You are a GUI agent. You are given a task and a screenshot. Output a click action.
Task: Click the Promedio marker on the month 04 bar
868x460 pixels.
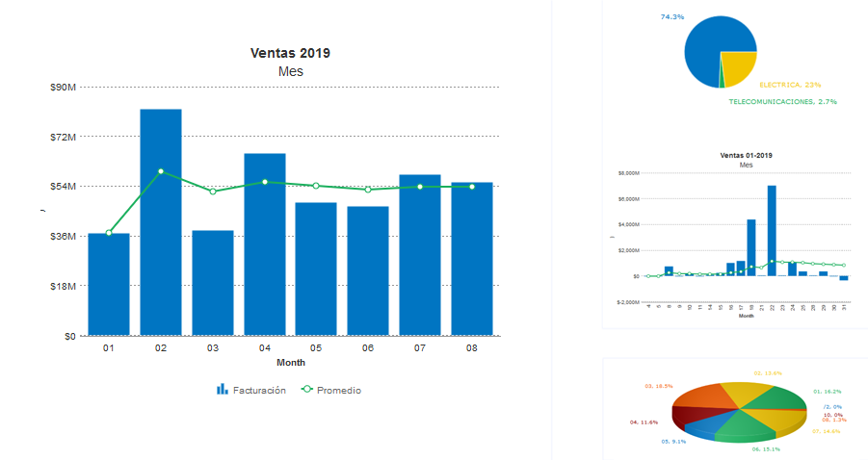(x=265, y=182)
